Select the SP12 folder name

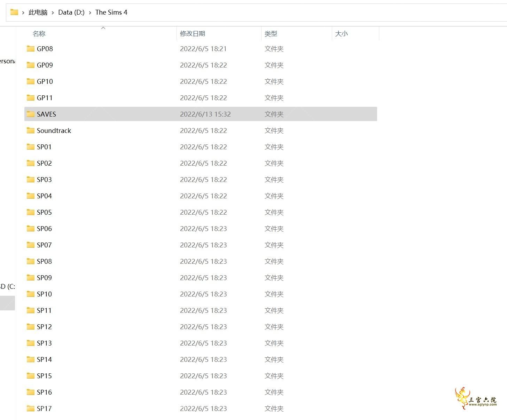click(x=44, y=327)
